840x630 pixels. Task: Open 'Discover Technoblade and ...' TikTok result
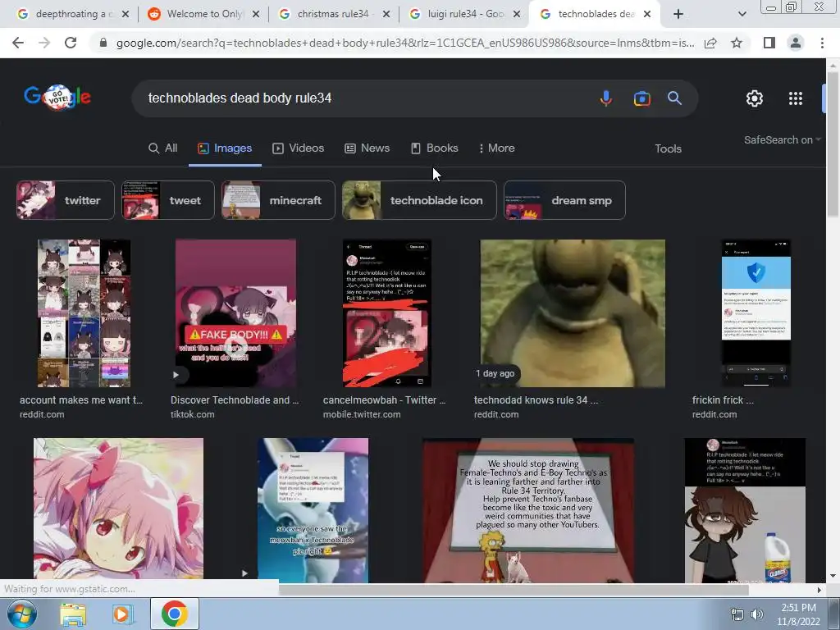(235, 400)
